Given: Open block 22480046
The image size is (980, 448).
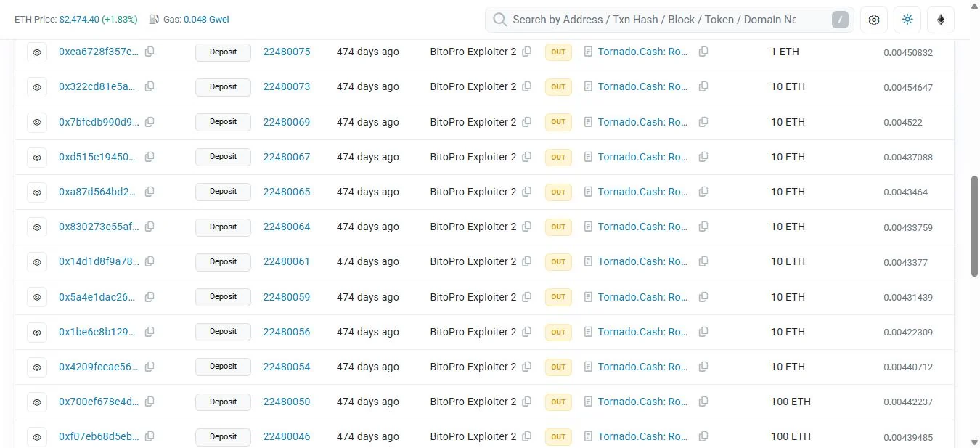Looking at the screenshot, I should pyautogui.click(x=287, y=436).
